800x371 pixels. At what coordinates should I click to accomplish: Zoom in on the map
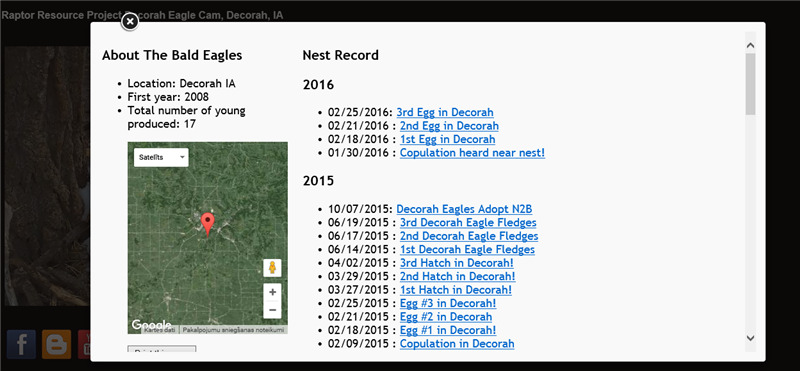(272, 292)
